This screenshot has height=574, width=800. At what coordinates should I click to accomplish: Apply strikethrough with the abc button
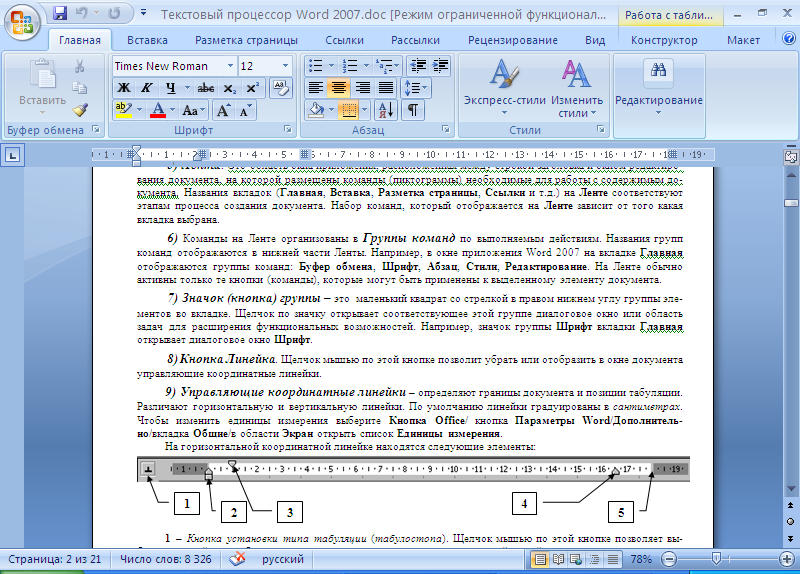206,88
